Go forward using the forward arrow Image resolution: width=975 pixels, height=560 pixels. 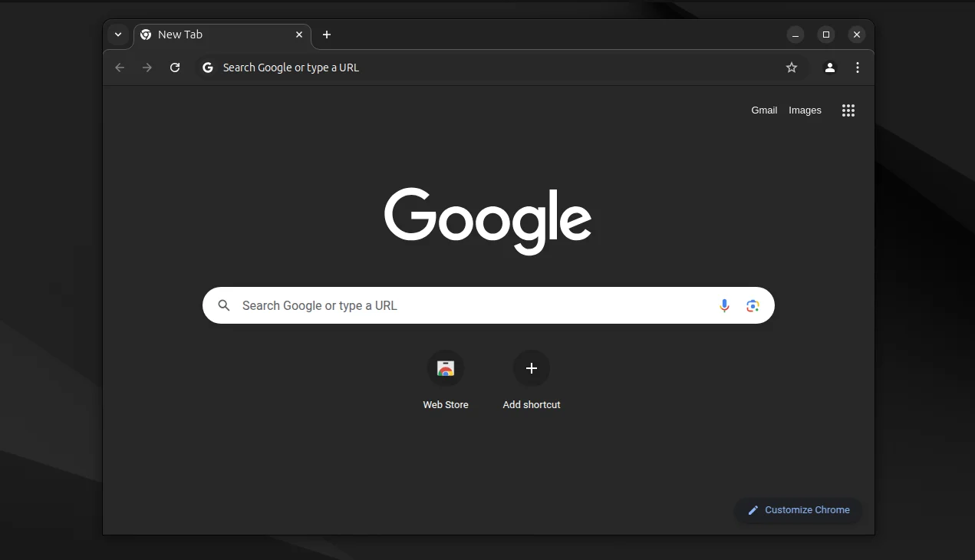tap(147, 68)
